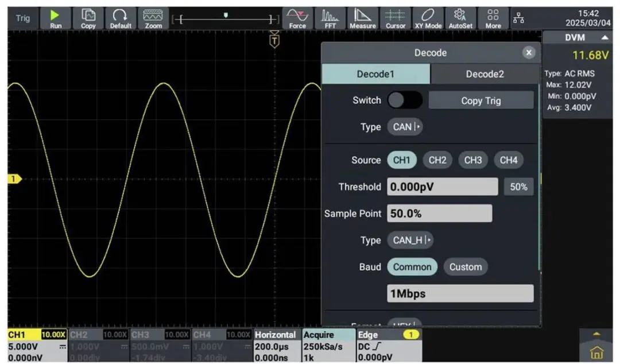Open the Acquire settings panel
Screen dimensions: 620x364
click(329, 346)
